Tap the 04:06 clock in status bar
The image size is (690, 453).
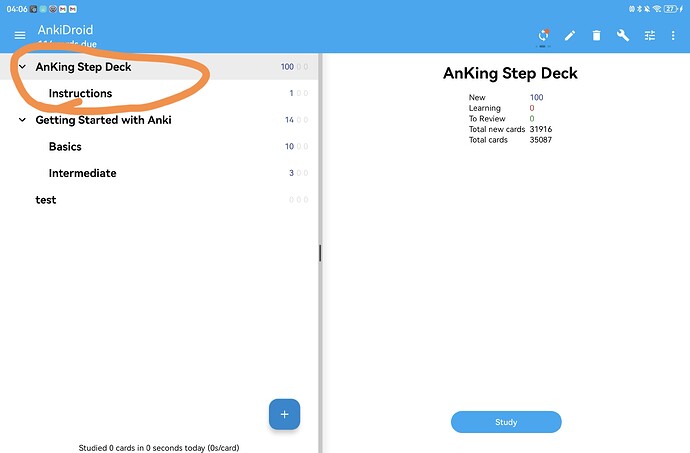[17, 9]
